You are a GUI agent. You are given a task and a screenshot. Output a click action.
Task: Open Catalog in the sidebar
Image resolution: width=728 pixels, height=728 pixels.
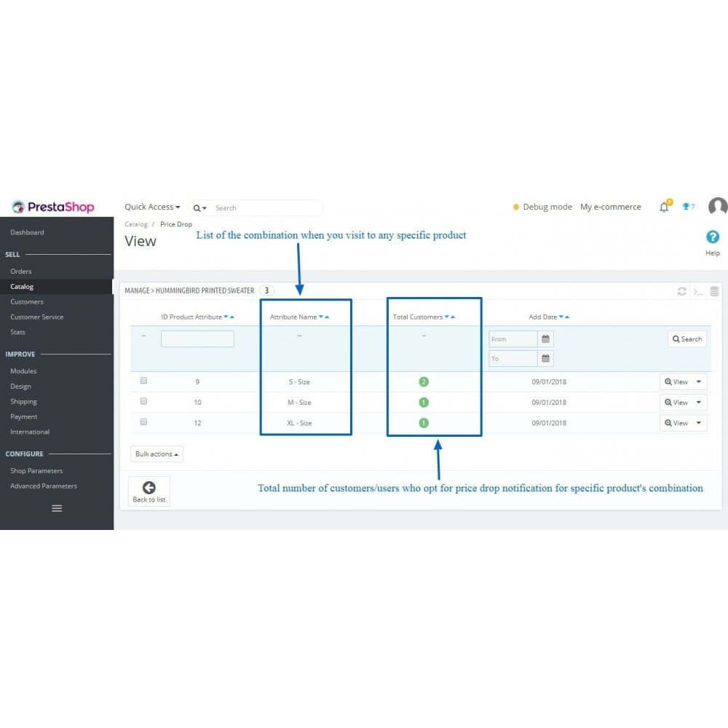[x=22, y=287]
